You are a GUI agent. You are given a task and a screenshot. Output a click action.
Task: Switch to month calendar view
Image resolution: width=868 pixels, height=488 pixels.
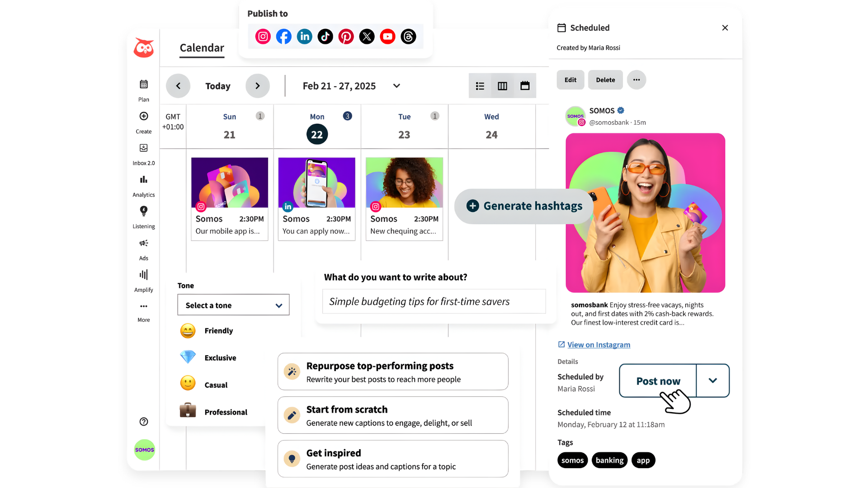(525, 86)
